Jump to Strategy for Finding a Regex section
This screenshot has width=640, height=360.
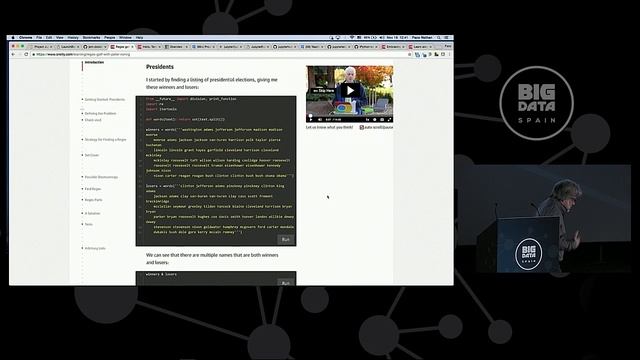(105, 140)
